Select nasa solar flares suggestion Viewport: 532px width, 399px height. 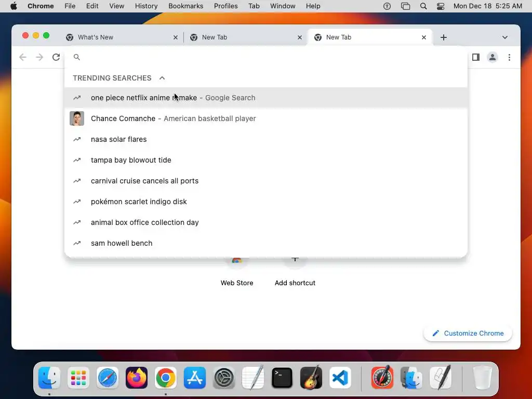265,139
